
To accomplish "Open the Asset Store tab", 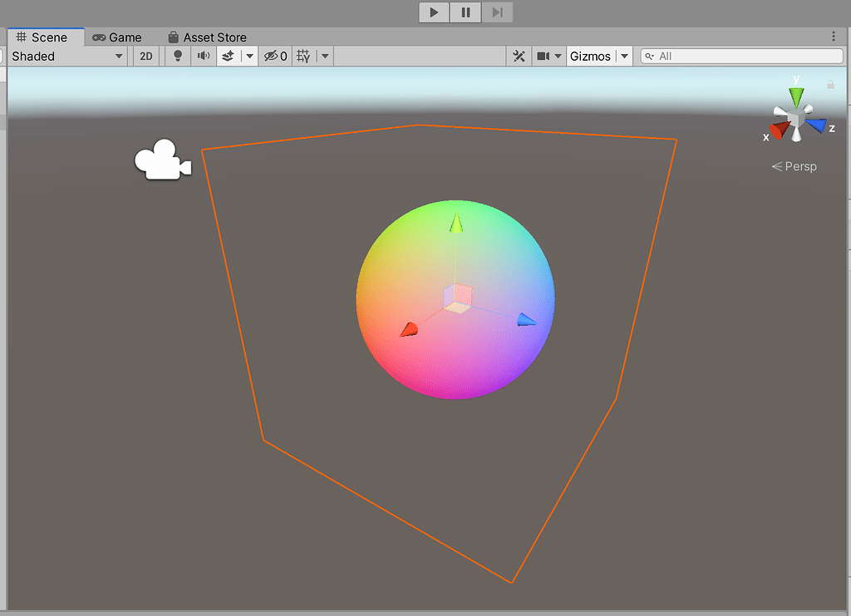I will (x=207, y=37).
